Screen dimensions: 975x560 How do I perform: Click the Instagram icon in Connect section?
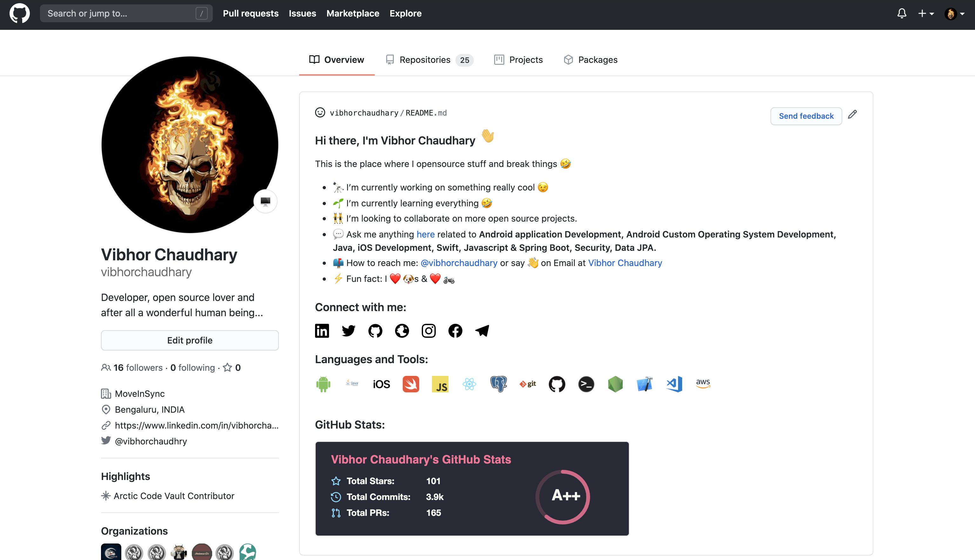pos(429,331)
